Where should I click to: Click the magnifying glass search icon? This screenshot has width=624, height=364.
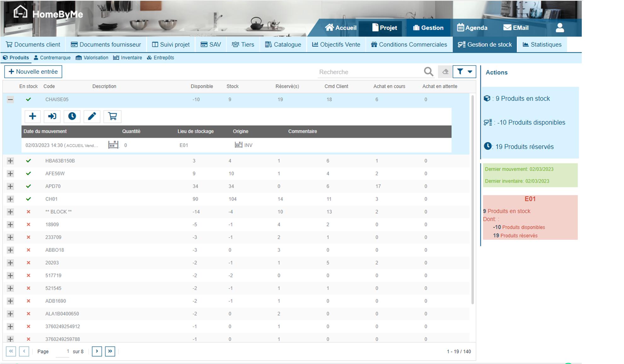pyautogui.click(x=428, y=72)
